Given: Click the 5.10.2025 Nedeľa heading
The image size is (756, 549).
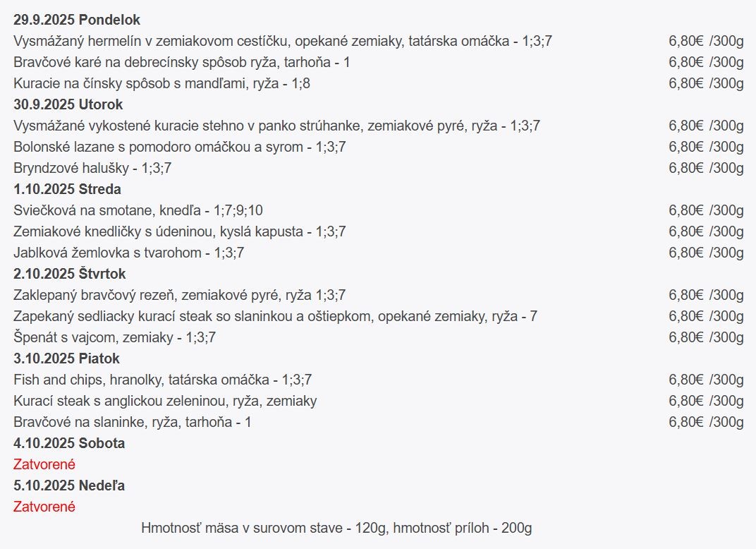Looking at the screenshot, I should tap(69, 485).
